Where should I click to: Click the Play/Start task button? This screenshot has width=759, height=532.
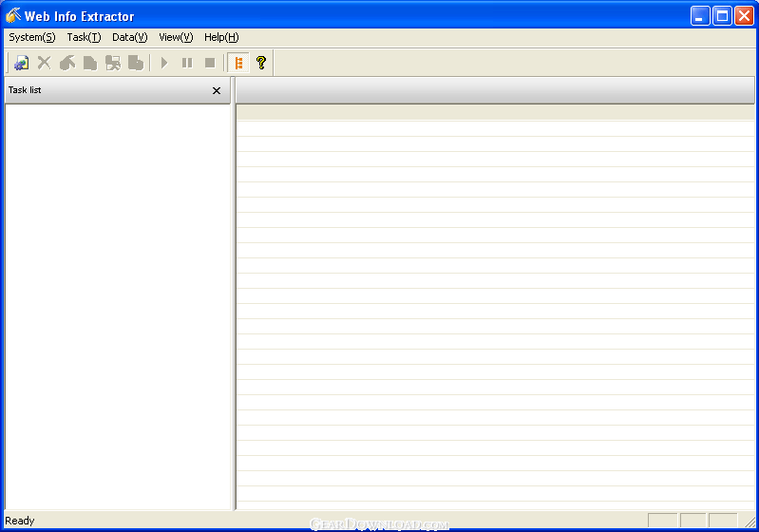pos(163,63)
